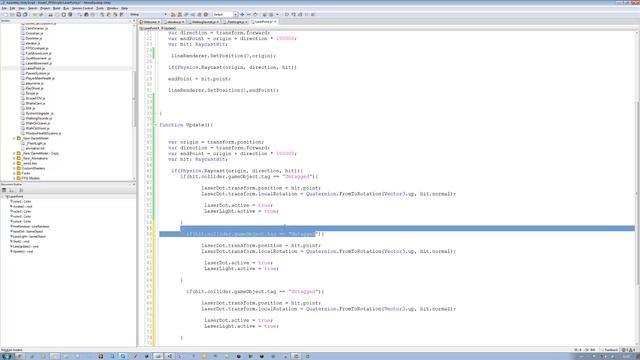Expand the FPS Models folder
The image size is (640, 360).
point(14,178)
